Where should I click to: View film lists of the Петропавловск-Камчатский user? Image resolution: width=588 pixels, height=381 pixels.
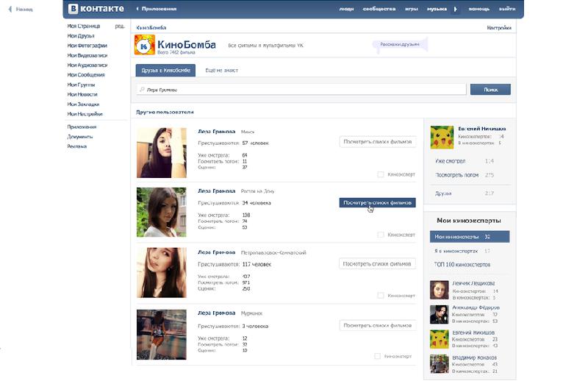[x=377, y=264]
